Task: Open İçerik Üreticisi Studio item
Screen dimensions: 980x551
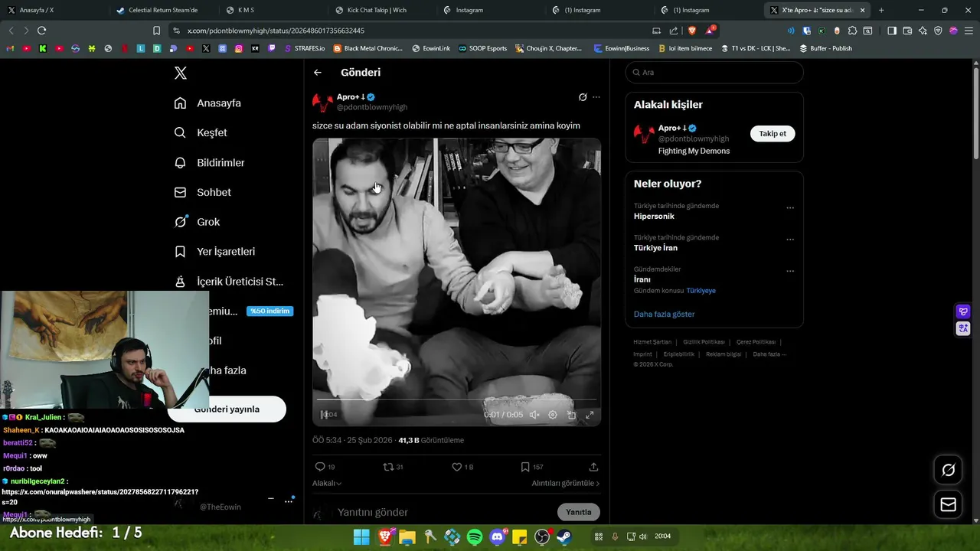Action: click(228, 282)
